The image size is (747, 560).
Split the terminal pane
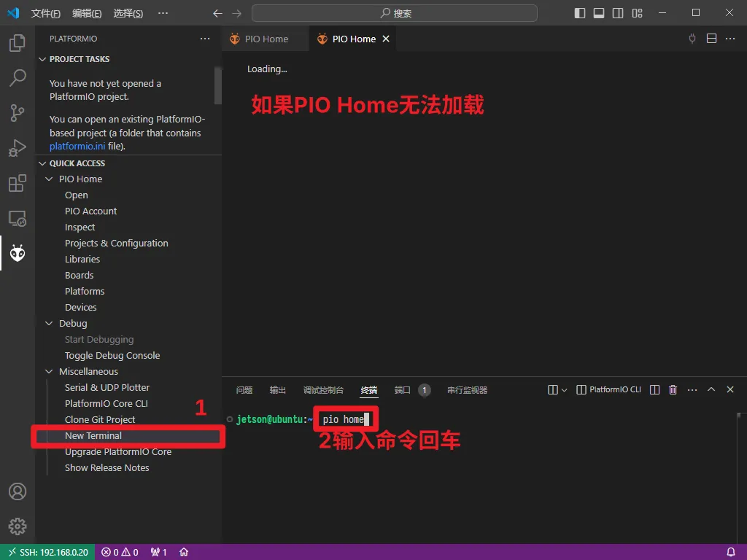point(654,389)
